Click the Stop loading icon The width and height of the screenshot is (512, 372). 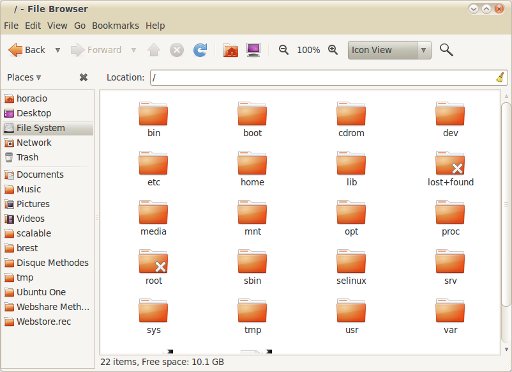coord(177,50)
